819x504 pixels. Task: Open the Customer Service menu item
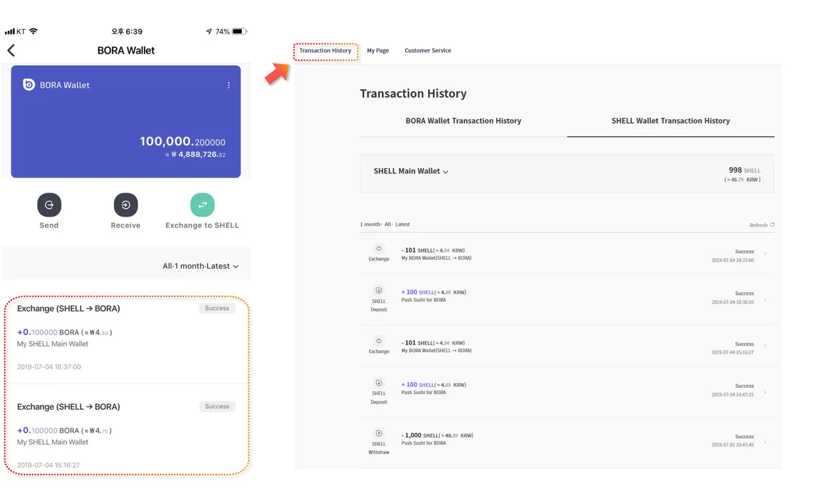[x=427, y=51]
